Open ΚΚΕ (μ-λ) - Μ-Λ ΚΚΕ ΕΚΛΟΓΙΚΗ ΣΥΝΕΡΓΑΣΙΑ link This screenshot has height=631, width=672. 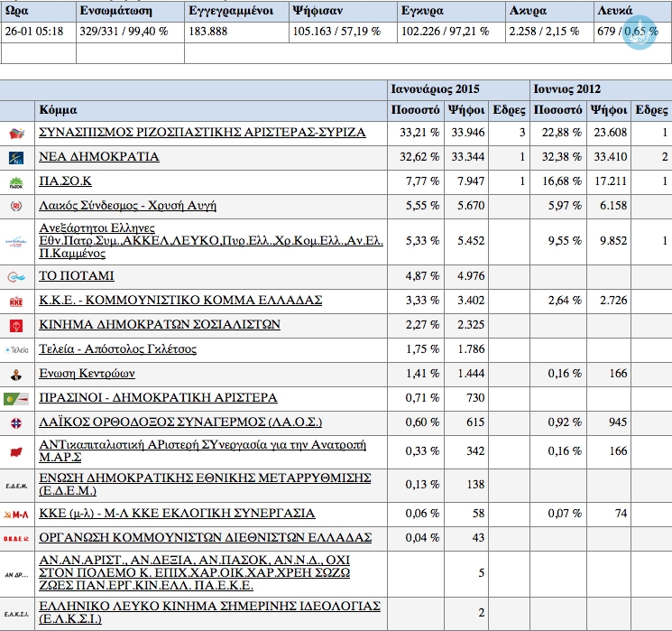coord(177,513)
